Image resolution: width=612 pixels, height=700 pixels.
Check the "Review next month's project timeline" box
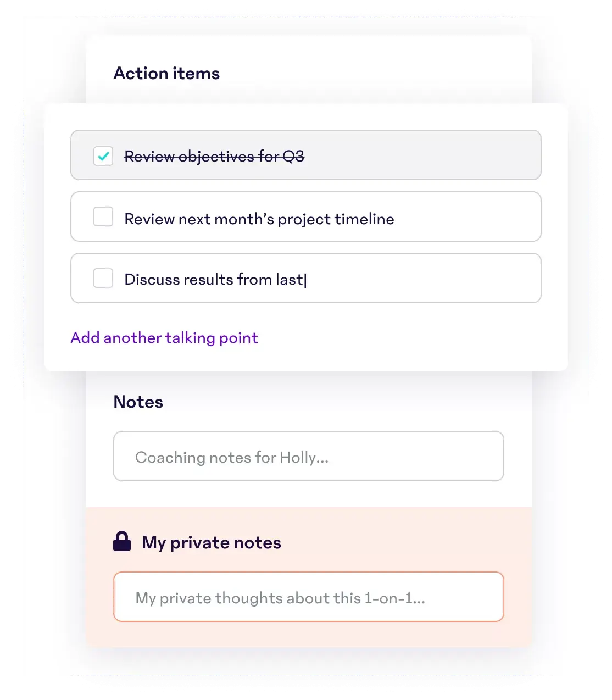(103, 217)
